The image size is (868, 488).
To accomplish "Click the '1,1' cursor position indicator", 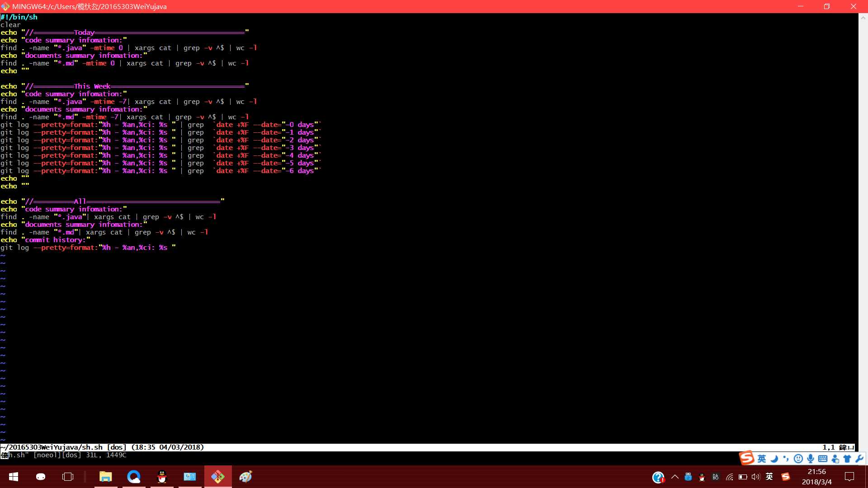I will pos(828,447).
